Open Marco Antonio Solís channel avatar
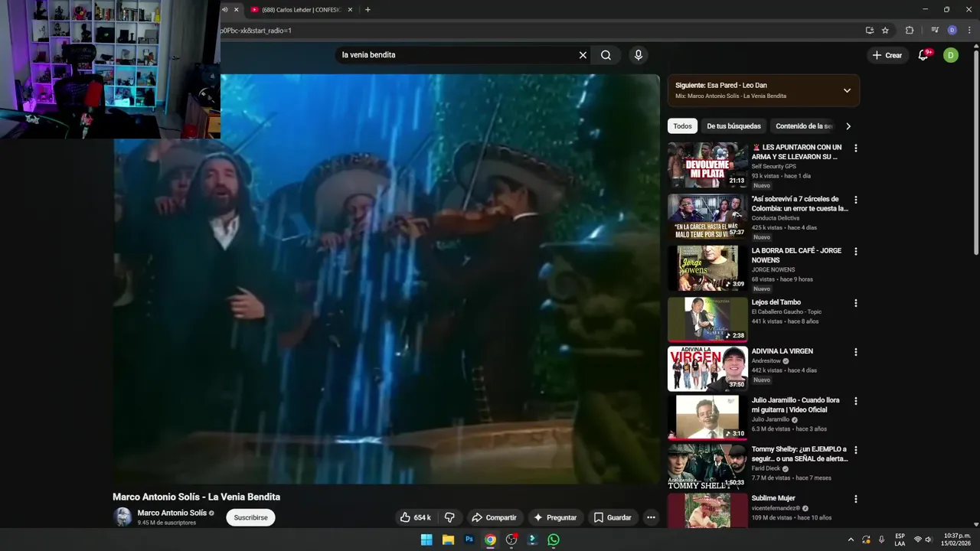Viewport: 980px width, 551px height. 122,517
